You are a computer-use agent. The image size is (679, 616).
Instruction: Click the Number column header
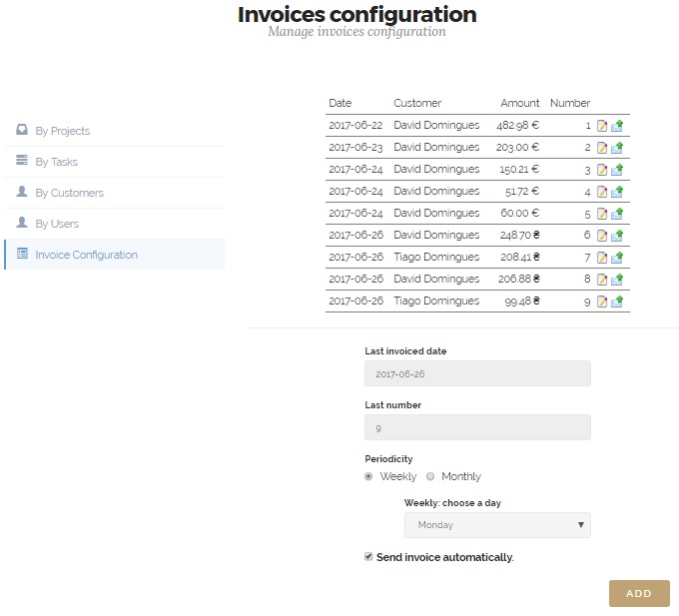point(570,103)
